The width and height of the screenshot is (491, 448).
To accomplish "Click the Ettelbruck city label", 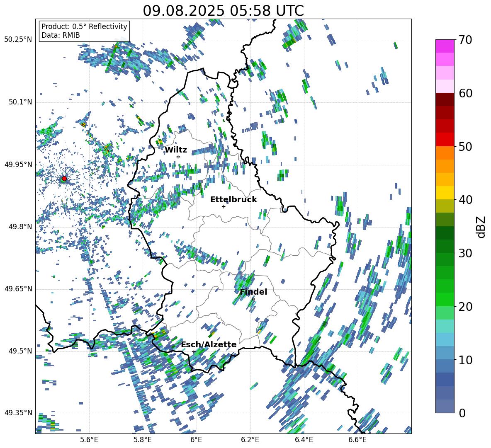I will [x=233, y=200].
